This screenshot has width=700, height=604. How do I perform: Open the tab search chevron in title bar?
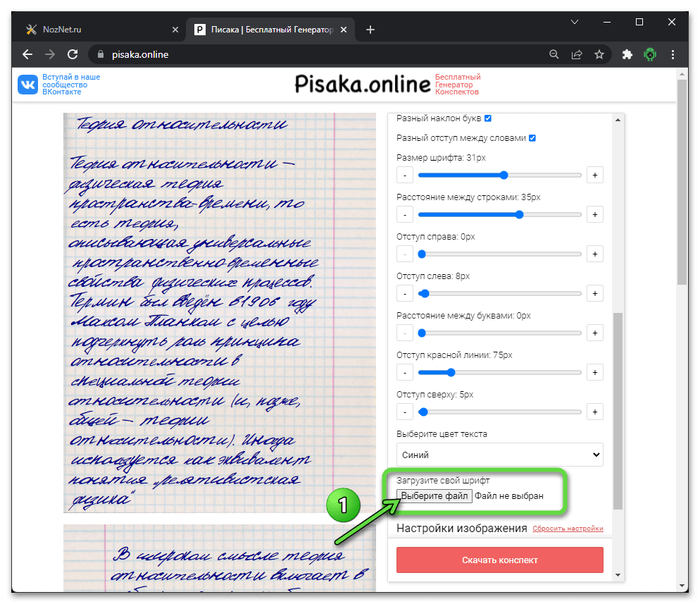(575, 22)
